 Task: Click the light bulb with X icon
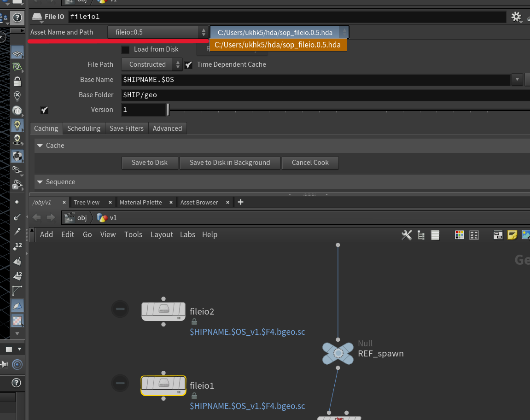[17, 96]
